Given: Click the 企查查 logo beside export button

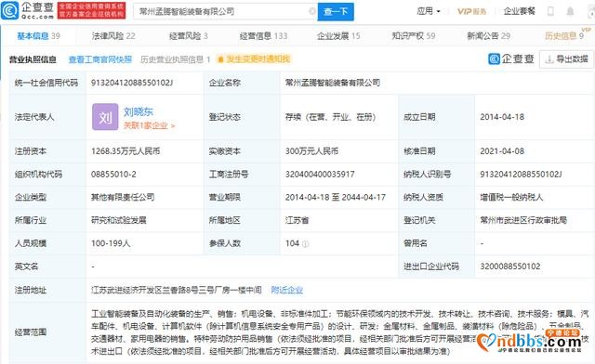Looking at the screenshot, I should click(x=511, y=59).
